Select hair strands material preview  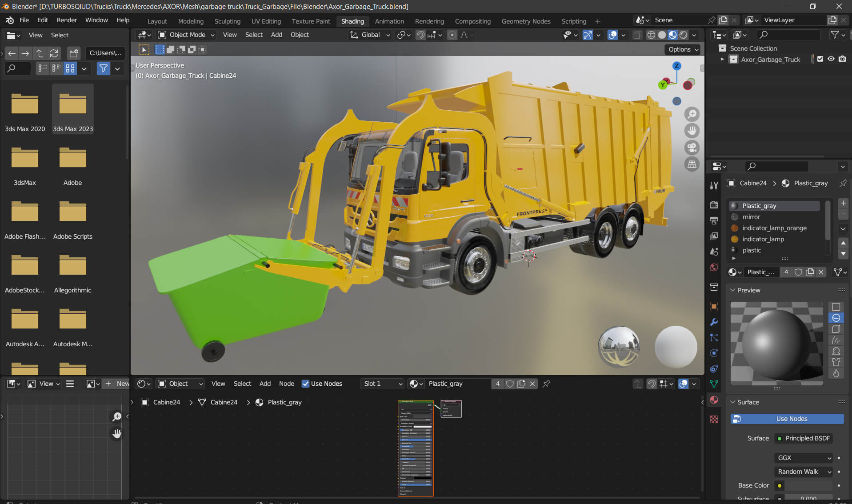point(836,340)
